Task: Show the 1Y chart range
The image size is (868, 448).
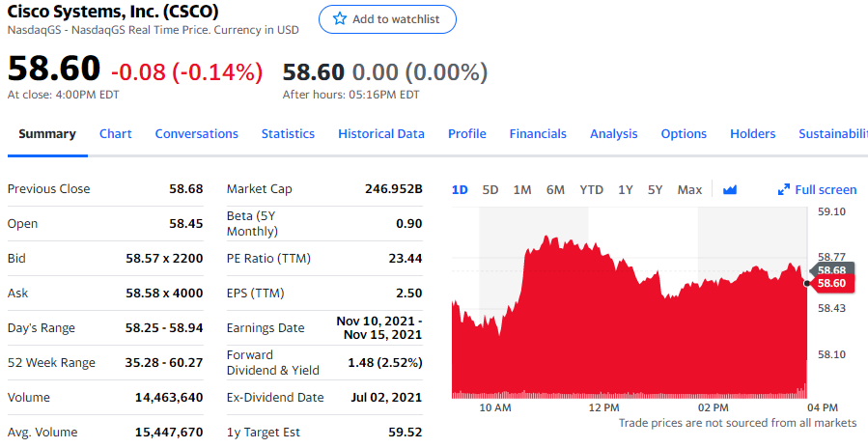Action: (x=626, y=190)
